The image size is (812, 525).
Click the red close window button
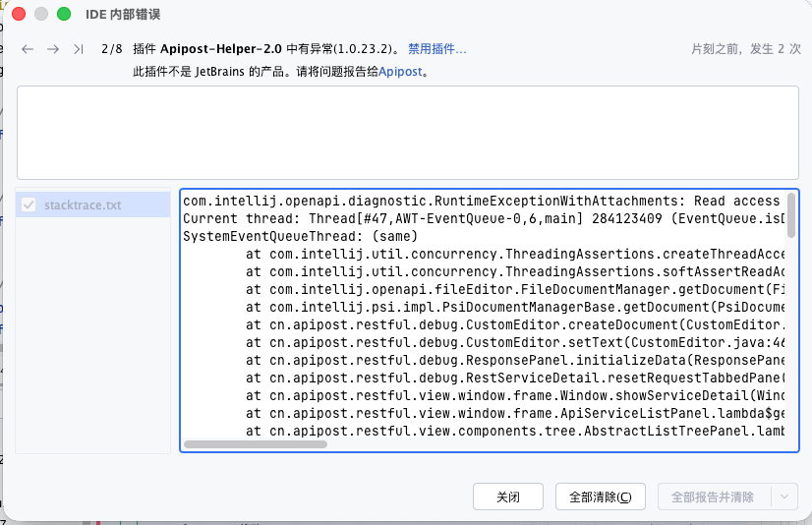point(19,14)
